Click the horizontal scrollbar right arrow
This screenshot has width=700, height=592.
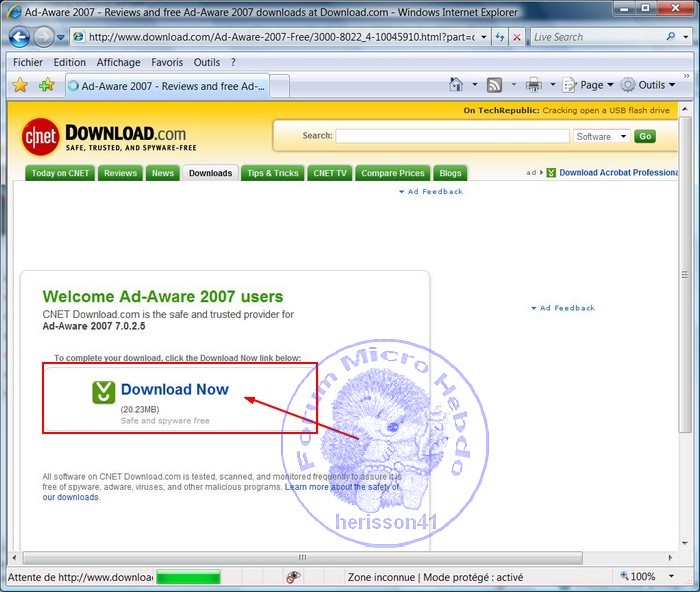(670, 557)
